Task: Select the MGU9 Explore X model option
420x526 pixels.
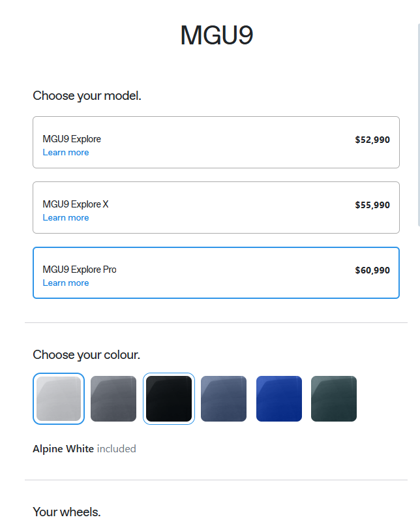Action: click(216, 208)
